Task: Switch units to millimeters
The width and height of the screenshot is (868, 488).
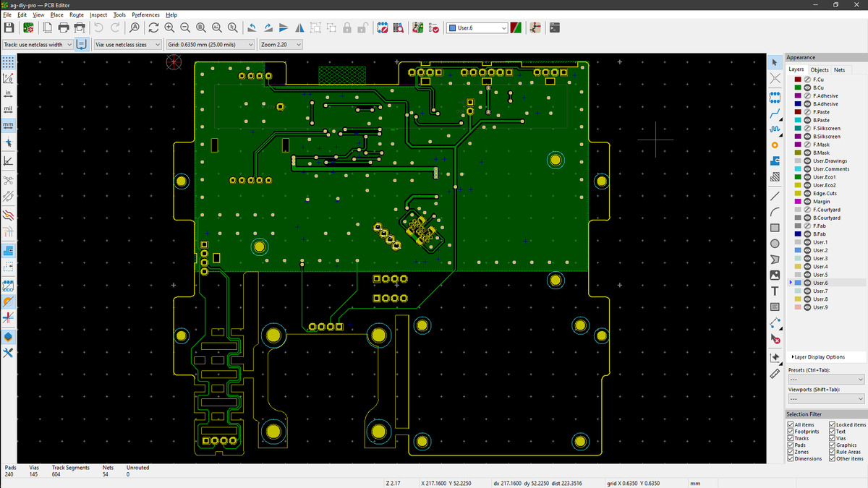Action: coord(9,126)
